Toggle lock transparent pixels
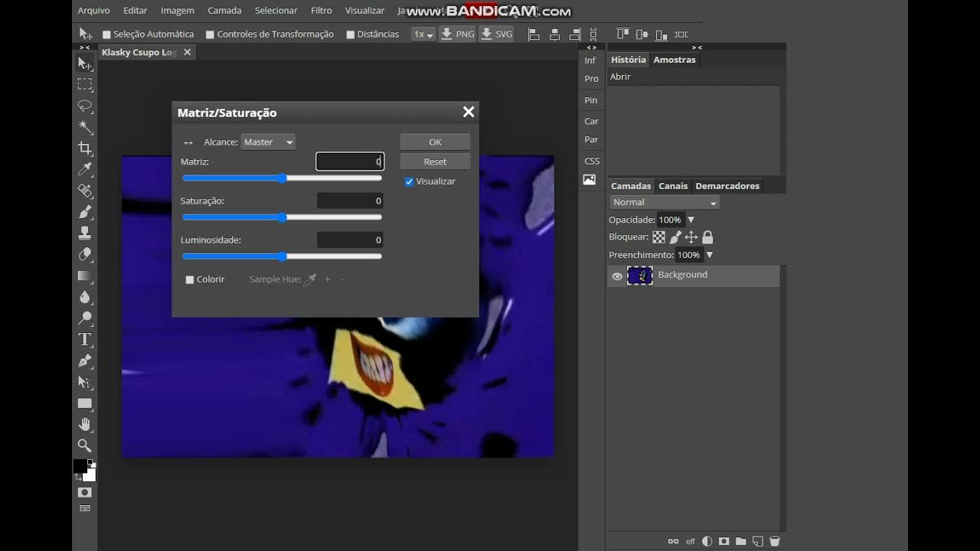This screenshot has height=551, width=980. coord(658,237)
